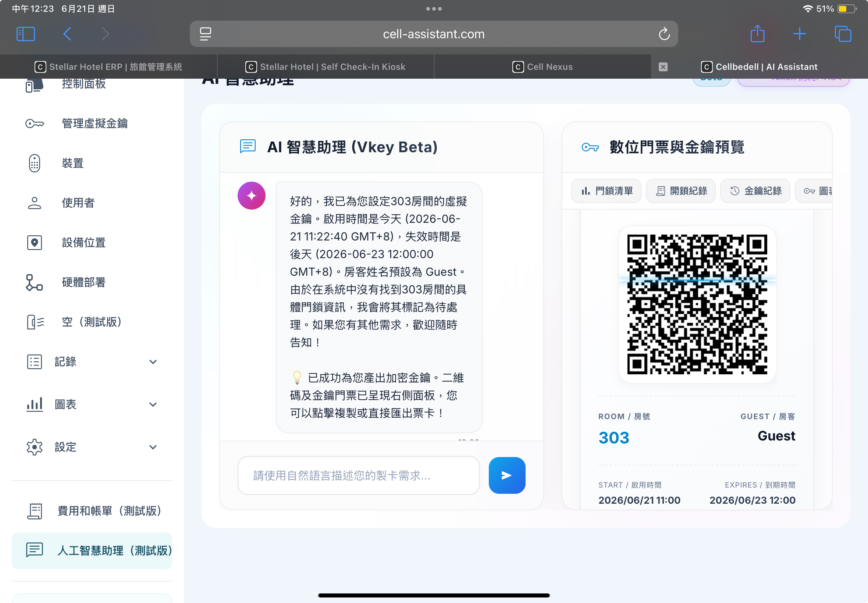
Task: Select the Cellbedell AI Assistant tab
Action: 759,67
